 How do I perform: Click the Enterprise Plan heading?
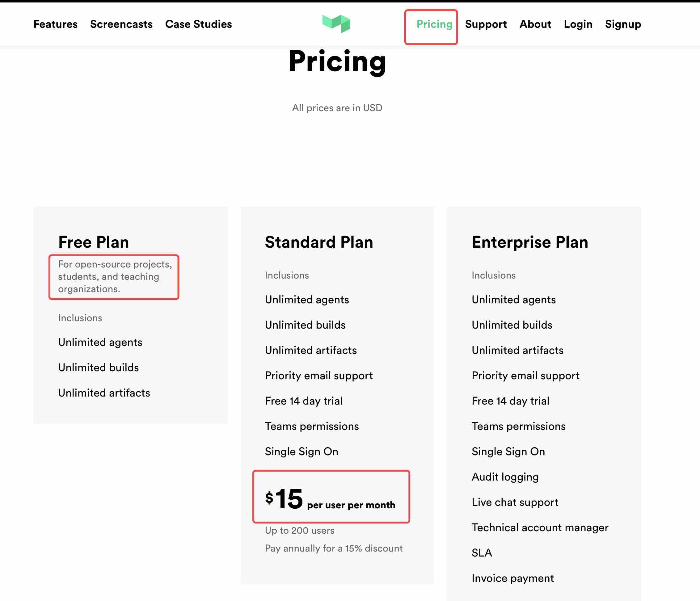(530, 242)
